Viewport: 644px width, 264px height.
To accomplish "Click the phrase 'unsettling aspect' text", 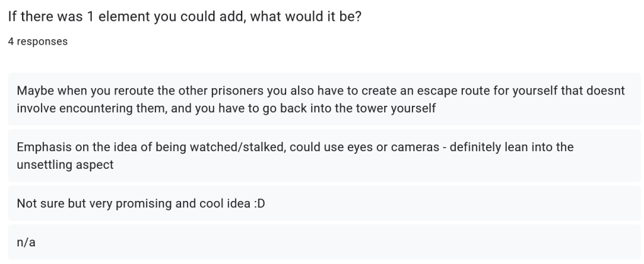I will 65,164.
